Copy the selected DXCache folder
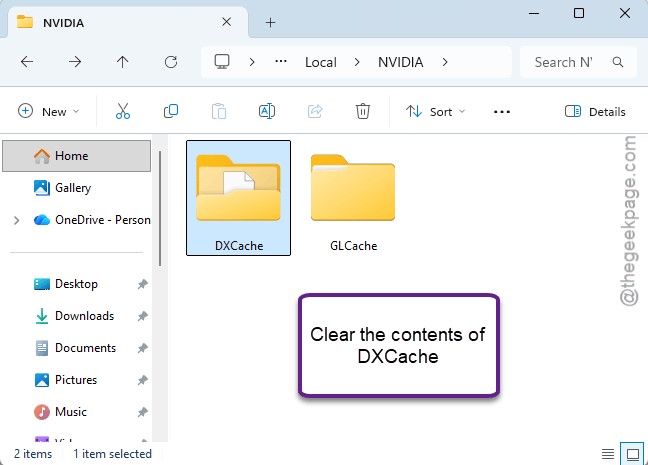This screenshot has height=465, width=648. 171,111
